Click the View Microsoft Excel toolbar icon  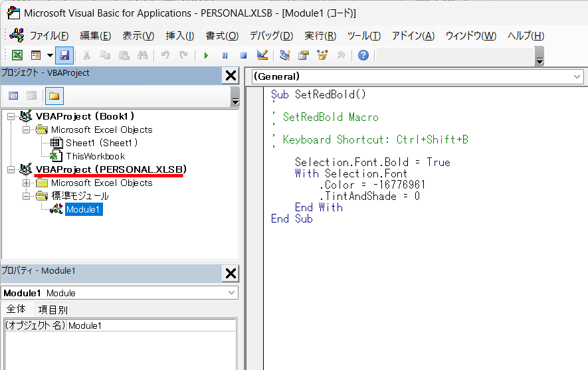[x=17, y=56]
